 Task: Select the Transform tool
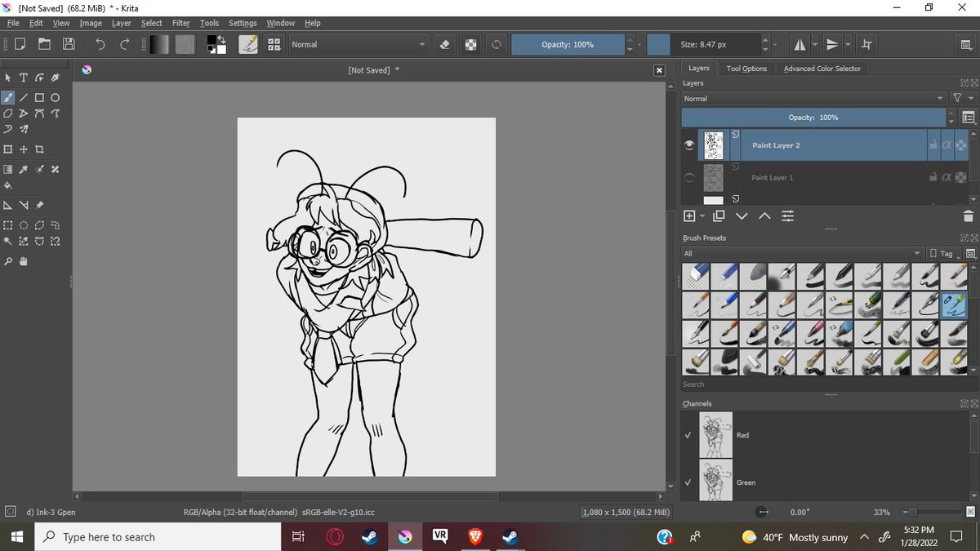tap(7, 149)
